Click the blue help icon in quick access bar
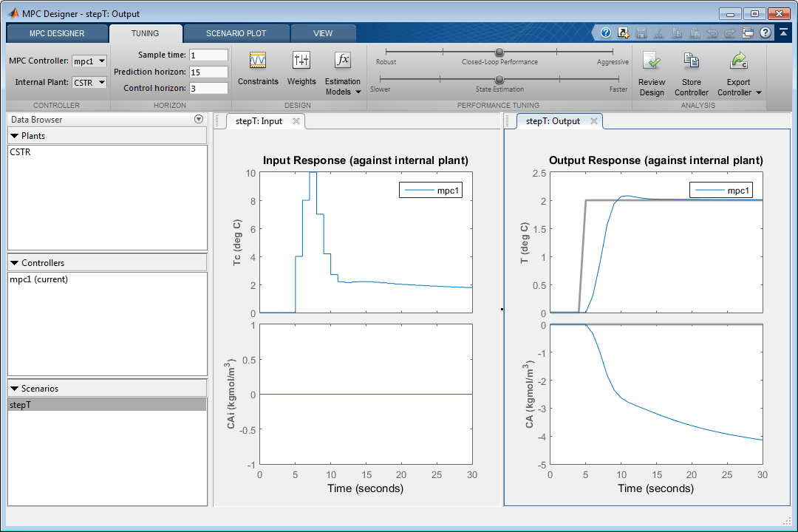The height and width of the screenshot is (532, 798). point(606,33)
